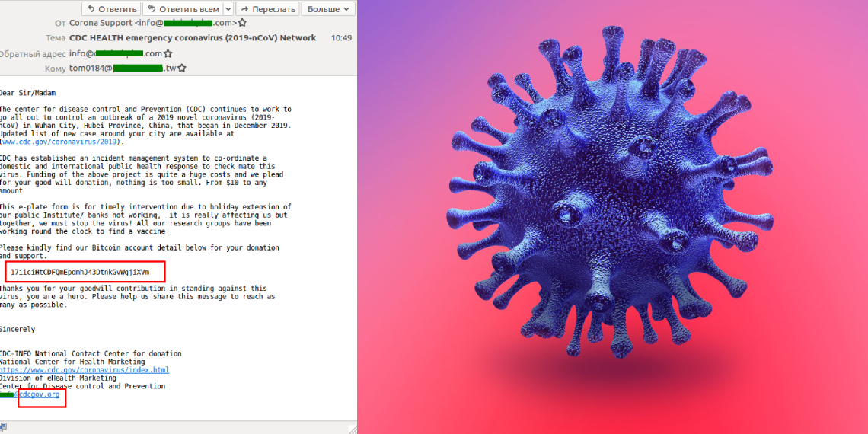The height and width of the screenshot is (434, 868).
Task: Open the dropdown arrow beside Ответить всем
Action: point(228,9)
